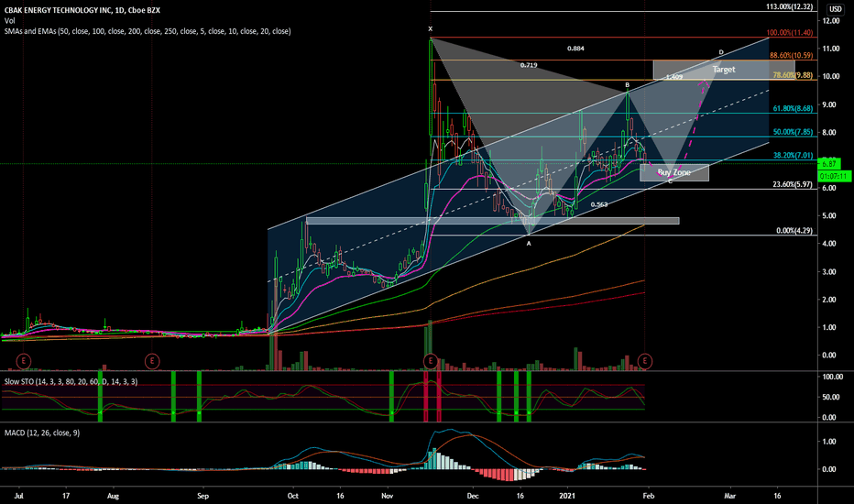Select the Vol indicator legend
Screen dimensions: 854x504
click(10, 21)
